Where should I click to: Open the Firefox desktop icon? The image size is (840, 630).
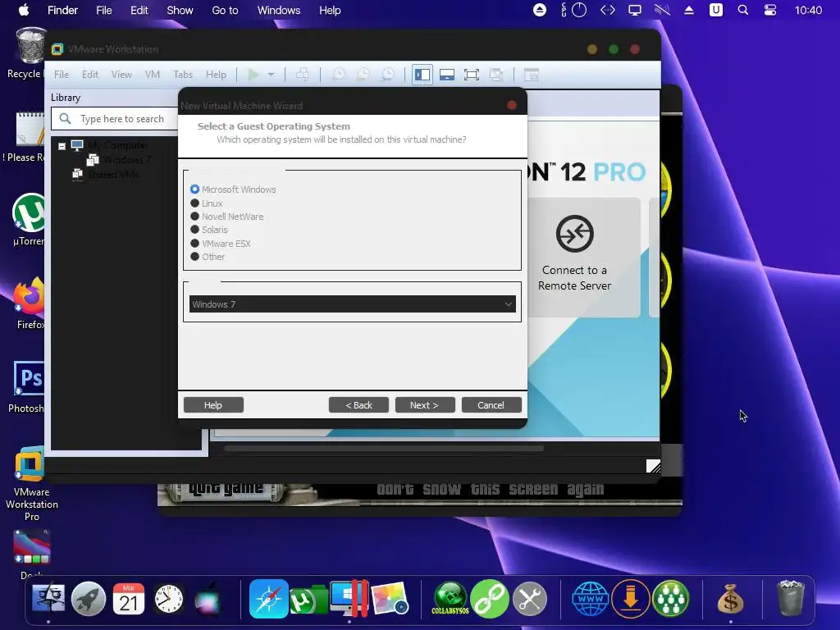[30, 303]
